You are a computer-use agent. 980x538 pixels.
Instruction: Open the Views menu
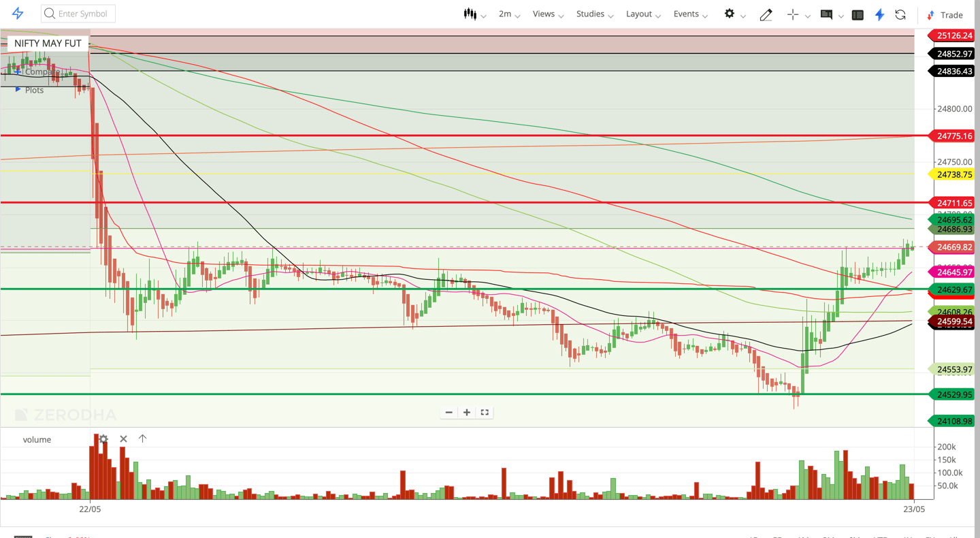coord(548,14)
